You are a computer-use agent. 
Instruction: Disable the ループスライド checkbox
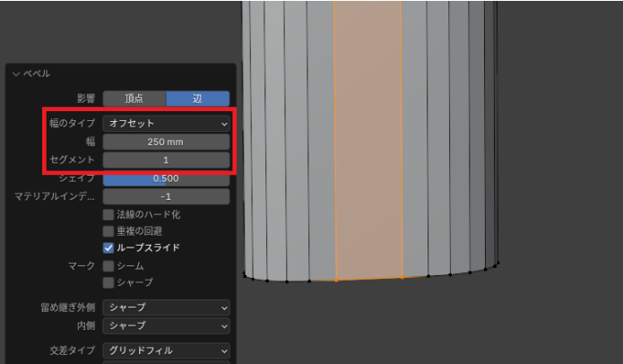108,248
